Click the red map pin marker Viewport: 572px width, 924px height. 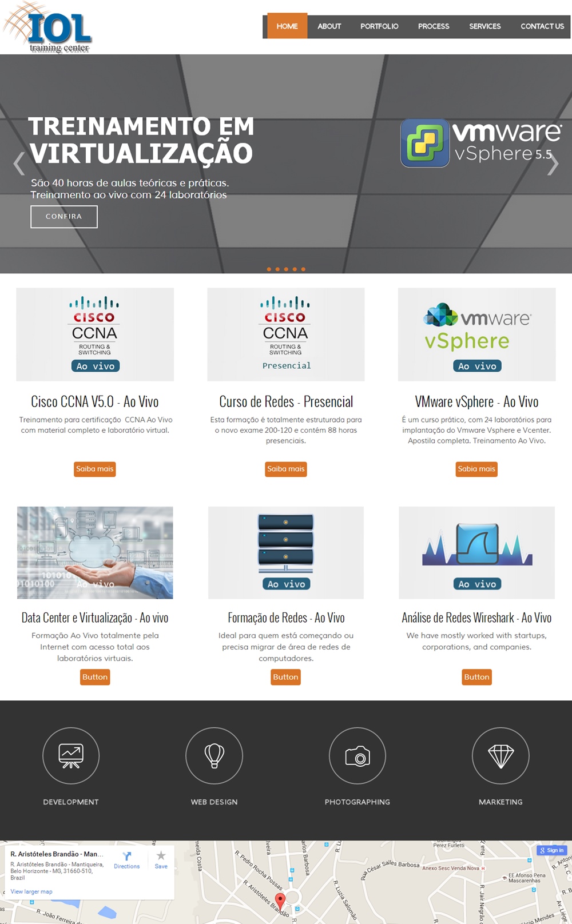(280, 901)
